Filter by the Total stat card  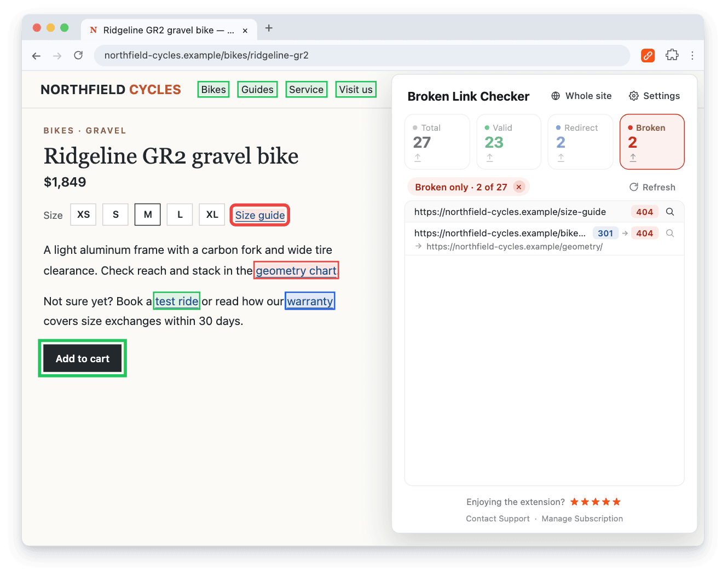(x=437, y=142)
